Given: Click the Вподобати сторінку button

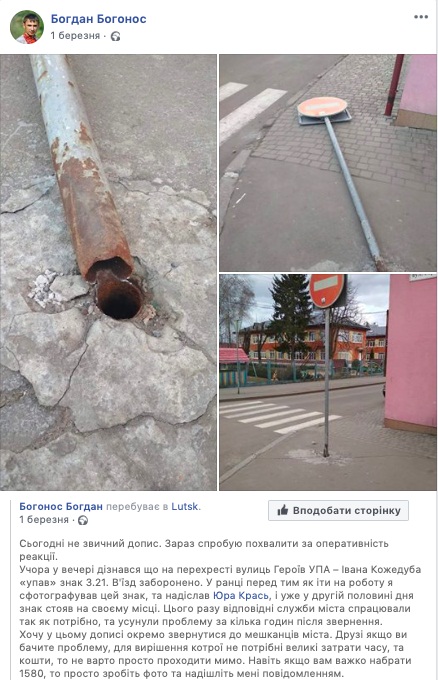Looking at the screenshot, I should [338, 510].
